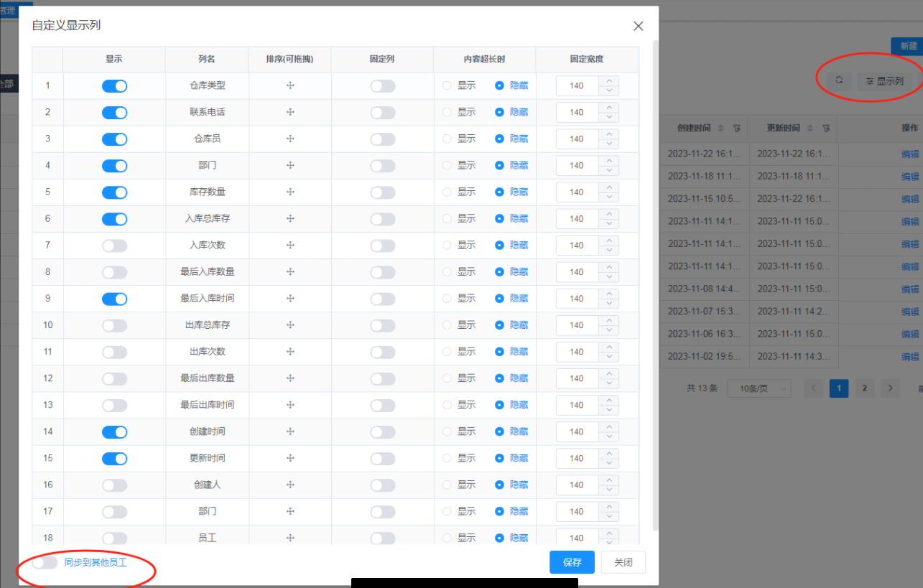Click the 保存 save button
The image size is (923, 588).
click(x=572, y=562)
